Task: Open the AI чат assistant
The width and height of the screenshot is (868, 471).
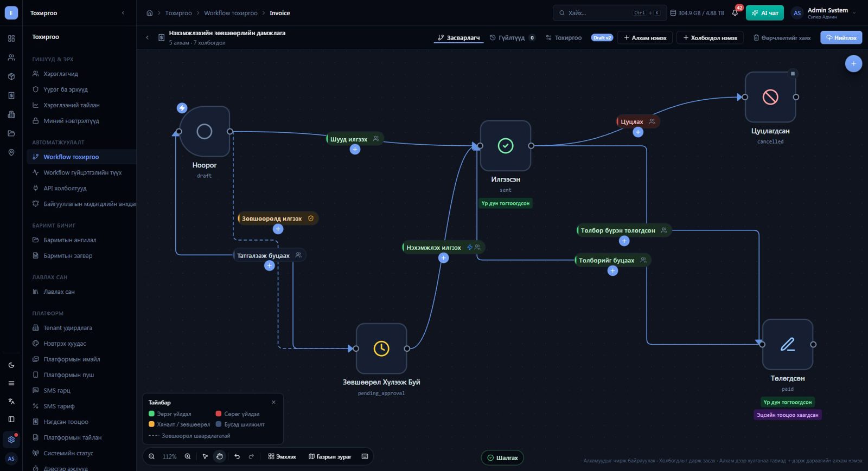Action: click(765, 12)
